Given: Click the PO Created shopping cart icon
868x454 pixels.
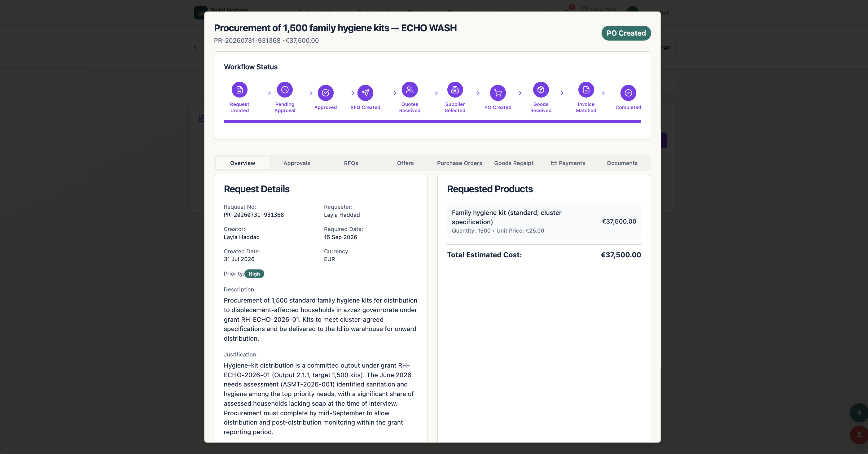Looking at the screenshot, I should tap(498, 93).
